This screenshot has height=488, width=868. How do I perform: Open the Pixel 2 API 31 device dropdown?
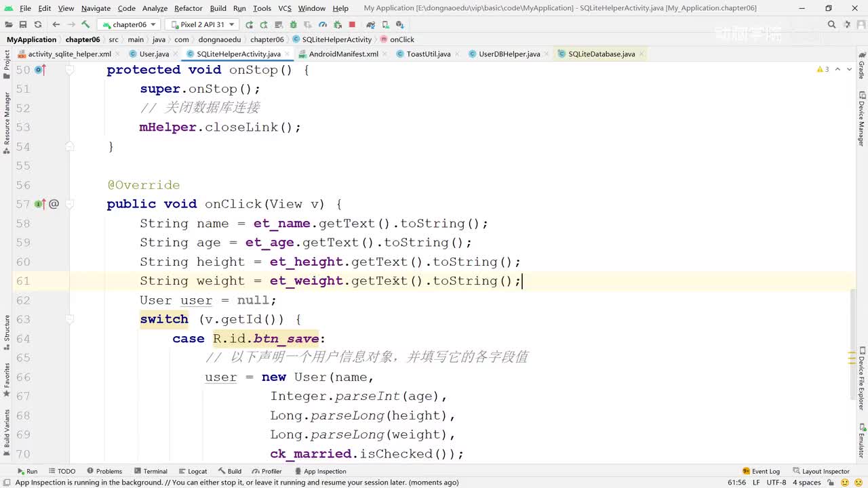(x=201, y=24)
